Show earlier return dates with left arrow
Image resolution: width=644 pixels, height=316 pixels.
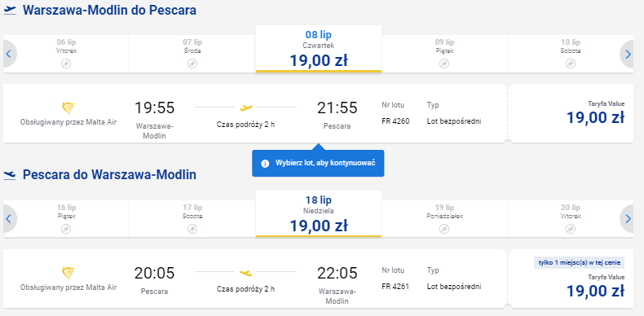coord(9,219)
